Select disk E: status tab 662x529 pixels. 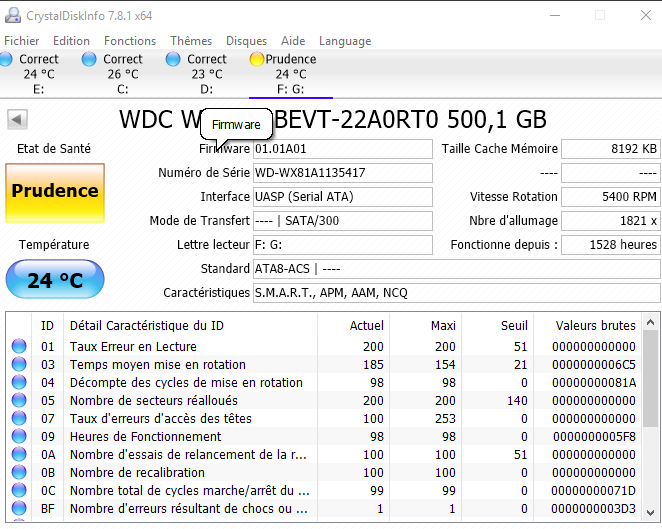click(x=38, y=74)
